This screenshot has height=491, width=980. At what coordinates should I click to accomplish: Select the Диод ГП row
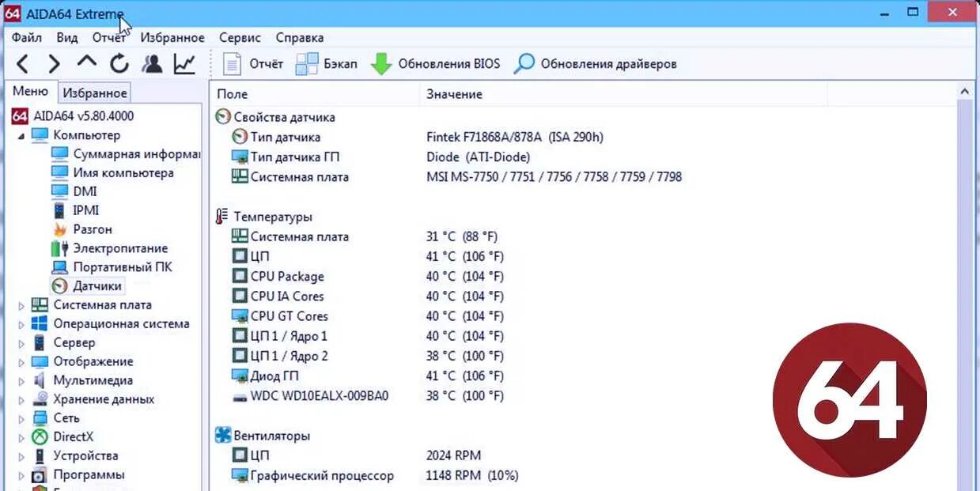click(x=583, y=376)
